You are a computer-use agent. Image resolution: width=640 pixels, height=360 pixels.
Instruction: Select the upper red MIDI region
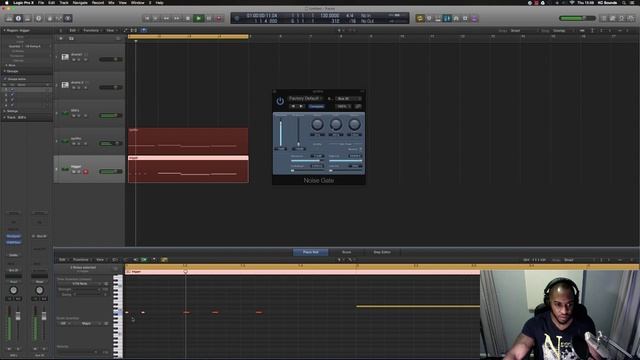188,141
